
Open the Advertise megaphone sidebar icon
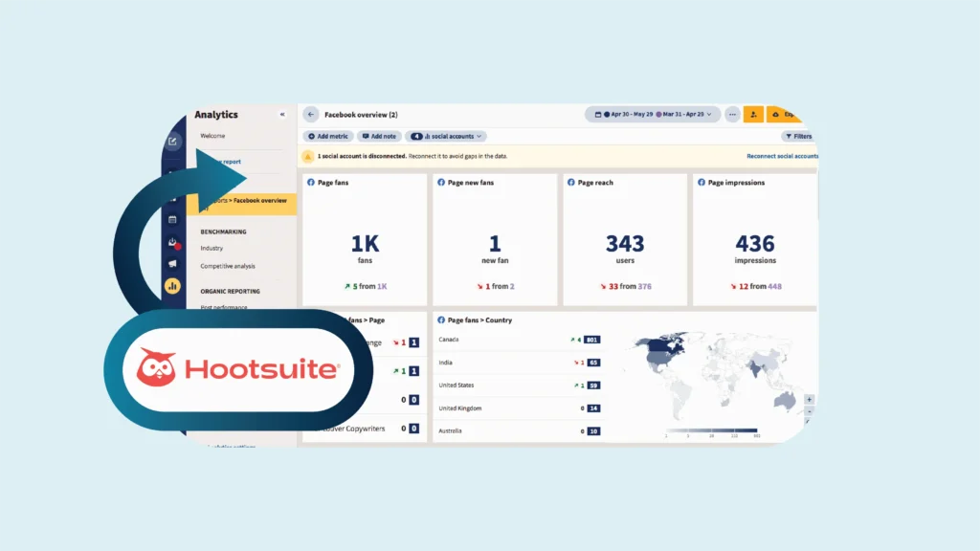pos(172,263)
